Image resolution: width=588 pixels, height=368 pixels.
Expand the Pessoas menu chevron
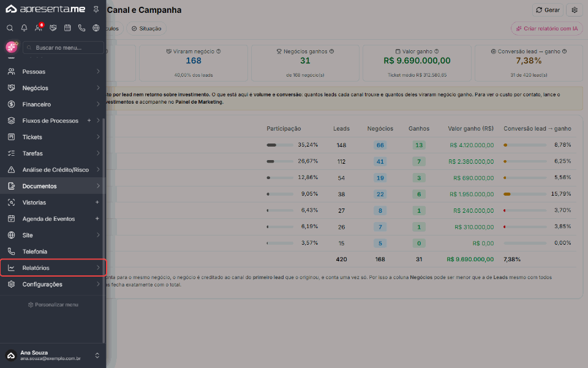[x=98, y=71]
